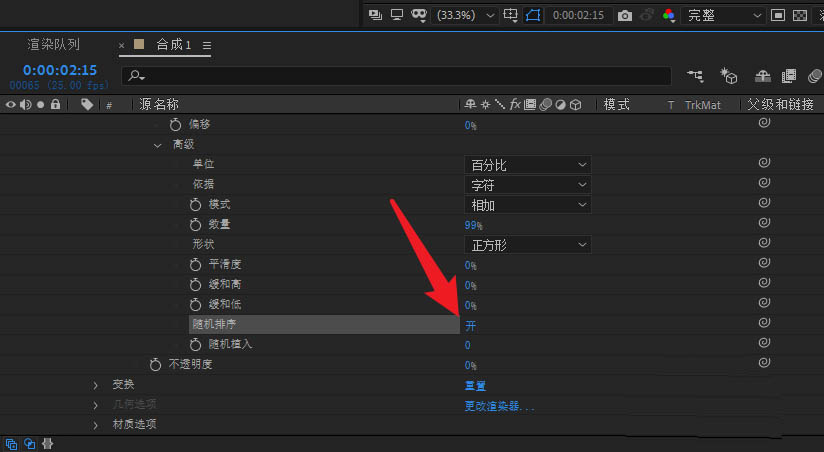
Task: Toggle the transparency grid button
Action: pos(800,16)
